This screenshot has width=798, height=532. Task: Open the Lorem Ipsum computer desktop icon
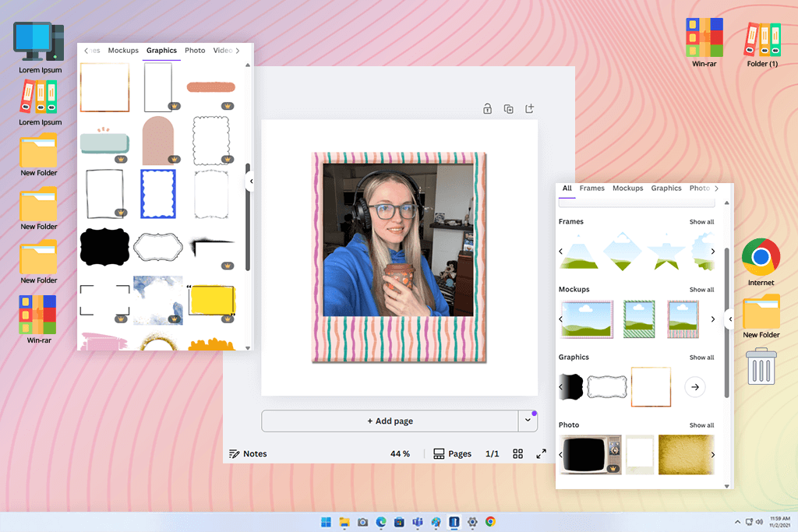[39, 48]
